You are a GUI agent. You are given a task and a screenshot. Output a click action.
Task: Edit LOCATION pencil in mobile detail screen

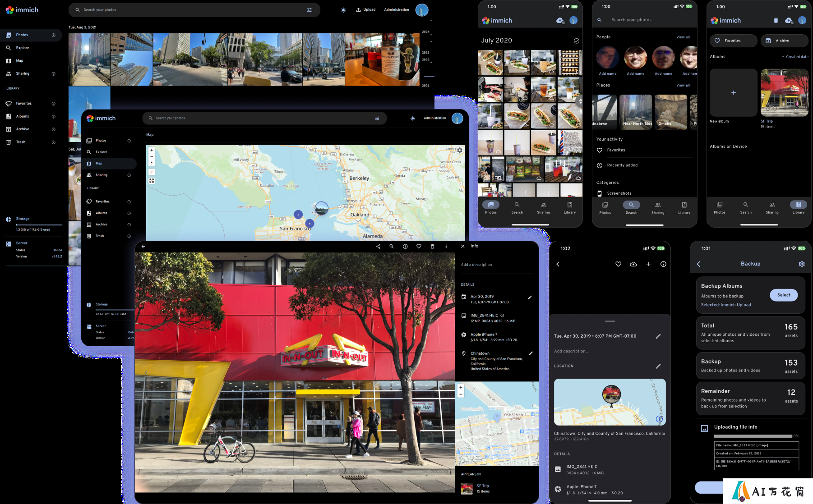point(658,367)
